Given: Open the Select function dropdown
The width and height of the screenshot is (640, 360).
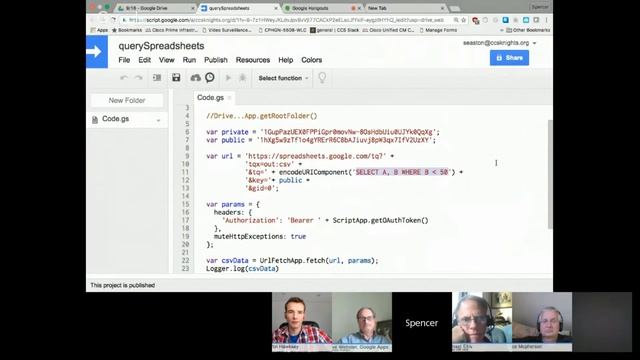Looking at the screenshot, I should 283,78.
